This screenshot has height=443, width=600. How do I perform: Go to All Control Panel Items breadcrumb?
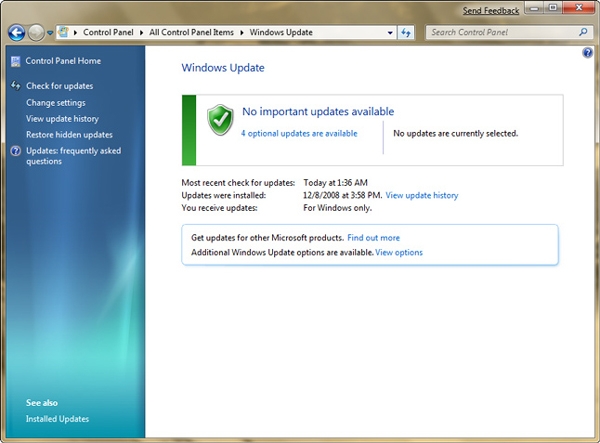pyautogui.click(x=191, y=33)
